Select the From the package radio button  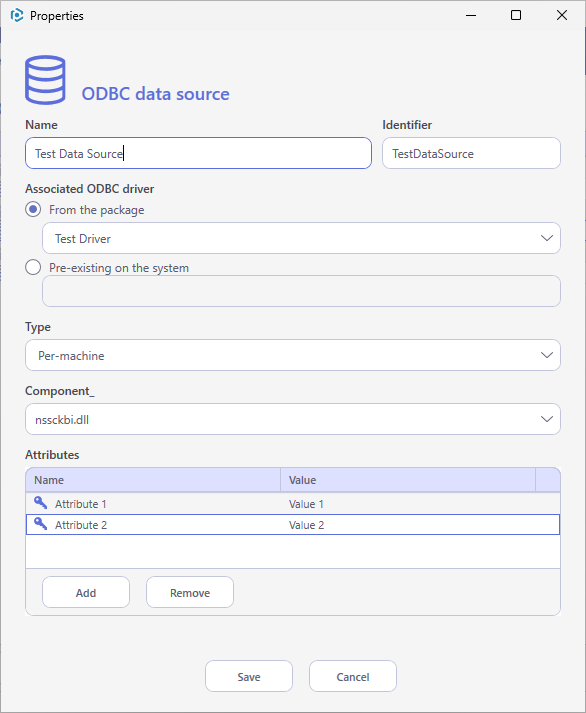33,210
